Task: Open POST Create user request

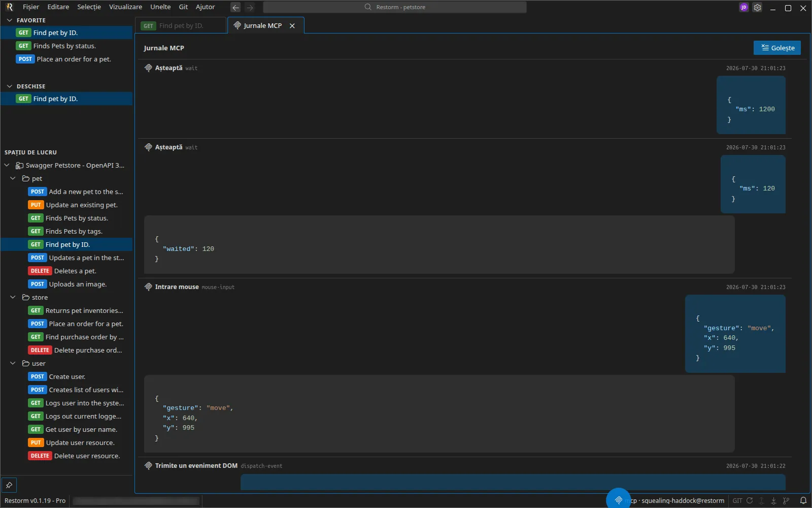Action: click(66, 376)
